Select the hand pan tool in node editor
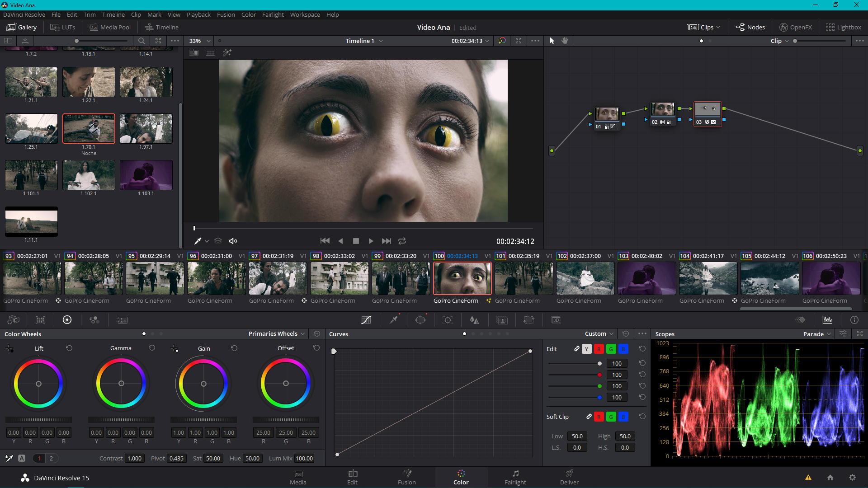868x488 pixels. [x=565, y=41]
